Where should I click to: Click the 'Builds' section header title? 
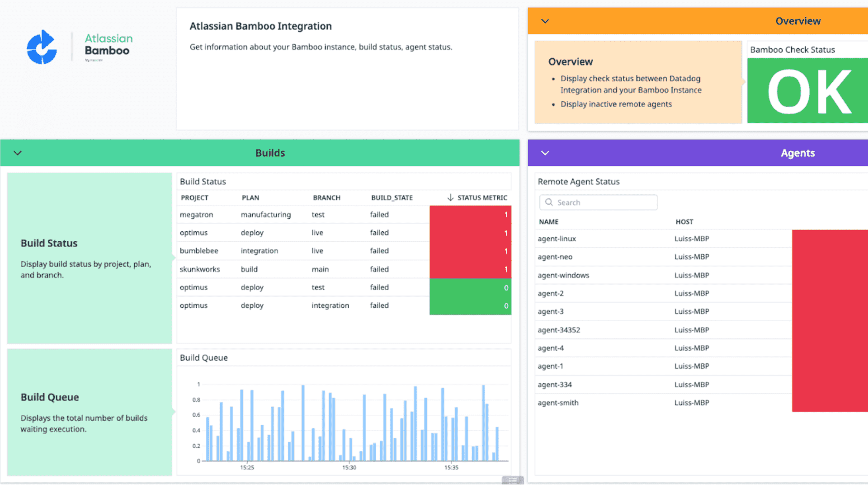(270, 153)
